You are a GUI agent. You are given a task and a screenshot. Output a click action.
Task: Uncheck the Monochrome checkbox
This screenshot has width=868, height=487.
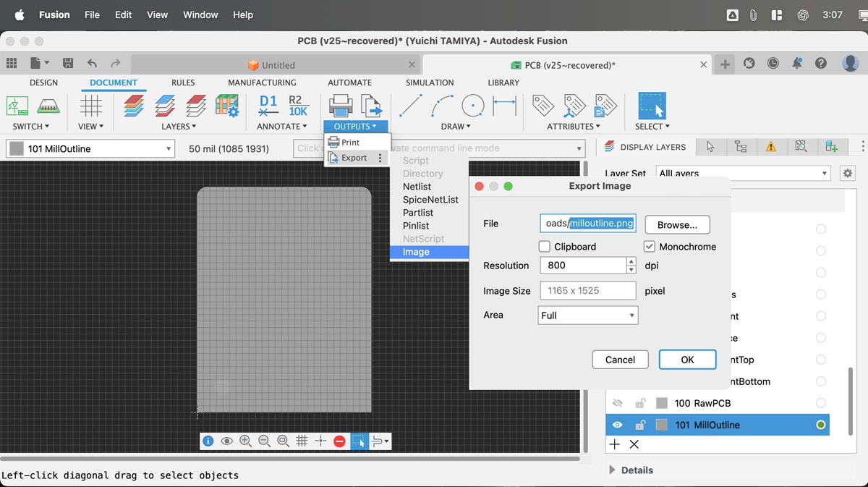point(650,247)
